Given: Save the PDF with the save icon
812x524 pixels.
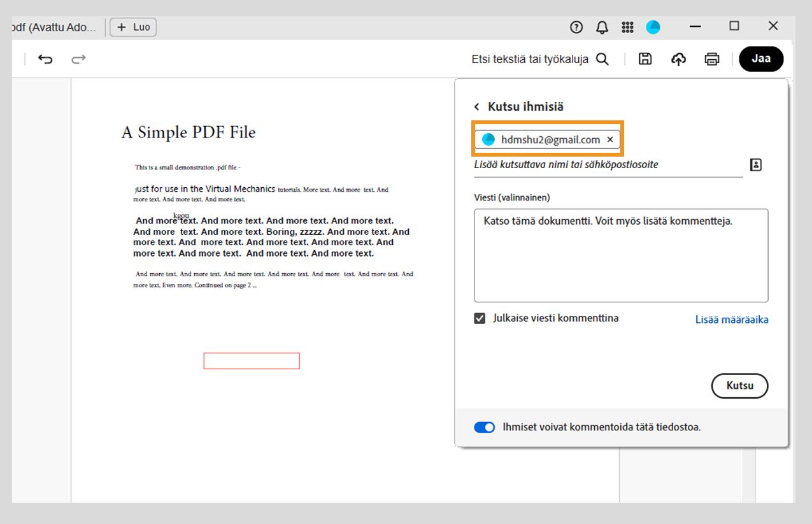Looking at the screenshot, I should (645, 58).
